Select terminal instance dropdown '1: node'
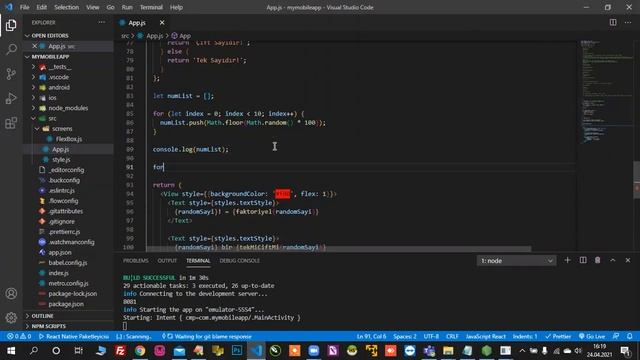 516,260
